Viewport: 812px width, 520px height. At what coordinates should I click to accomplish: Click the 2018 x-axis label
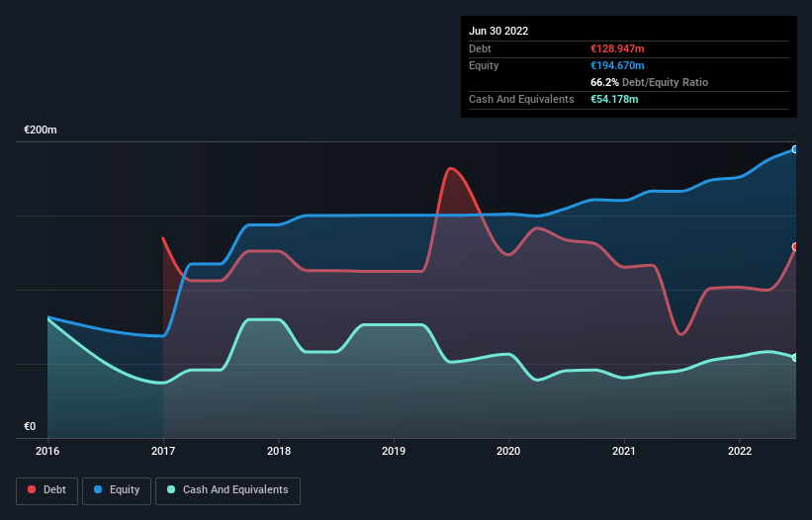[x=279, y=451]
